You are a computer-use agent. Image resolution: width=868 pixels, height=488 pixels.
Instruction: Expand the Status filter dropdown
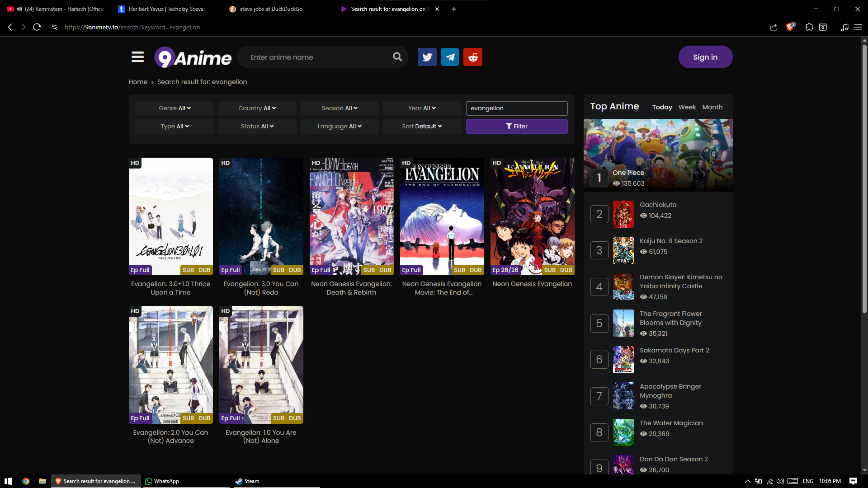point(257,127)
